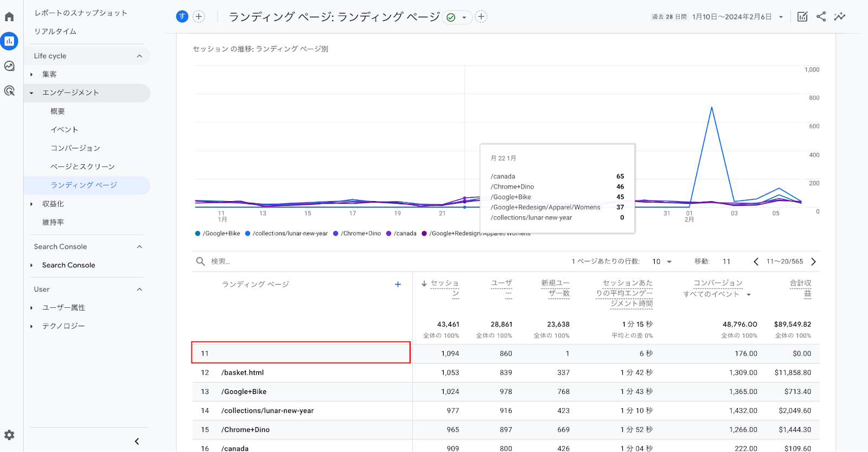Toggle /Google+Bike legend swatch

tap(197, 234)
